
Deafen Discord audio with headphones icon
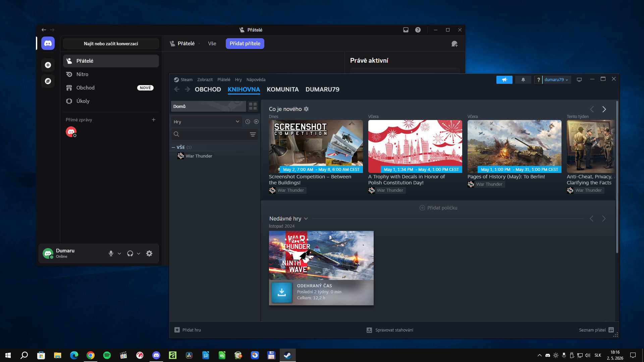pos(130,253)
